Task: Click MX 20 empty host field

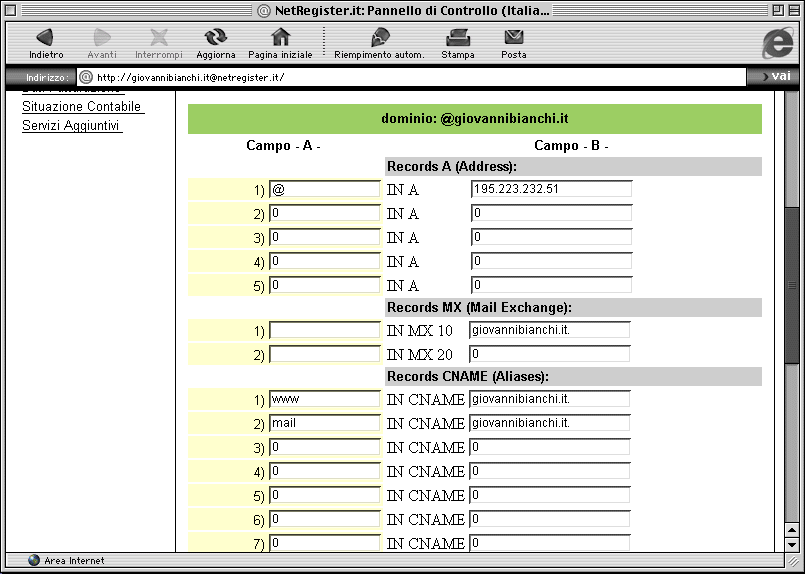Action: tap(324, 354)
